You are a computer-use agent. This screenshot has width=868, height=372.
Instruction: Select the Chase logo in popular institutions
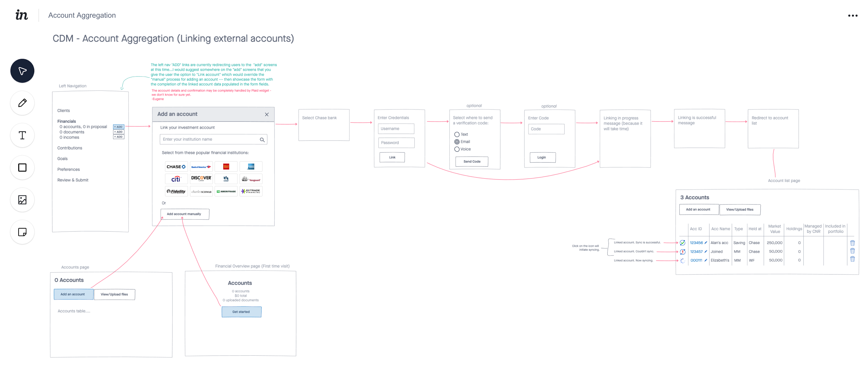coord(176,166)
